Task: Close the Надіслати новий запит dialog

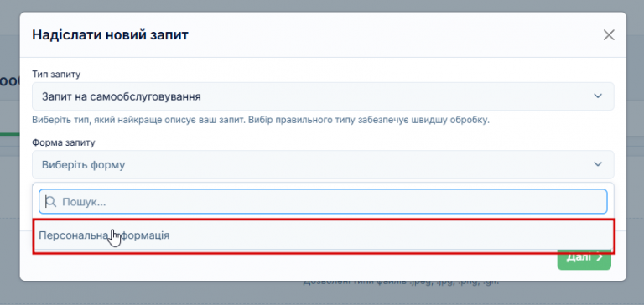Action: (x=609, y=35)
